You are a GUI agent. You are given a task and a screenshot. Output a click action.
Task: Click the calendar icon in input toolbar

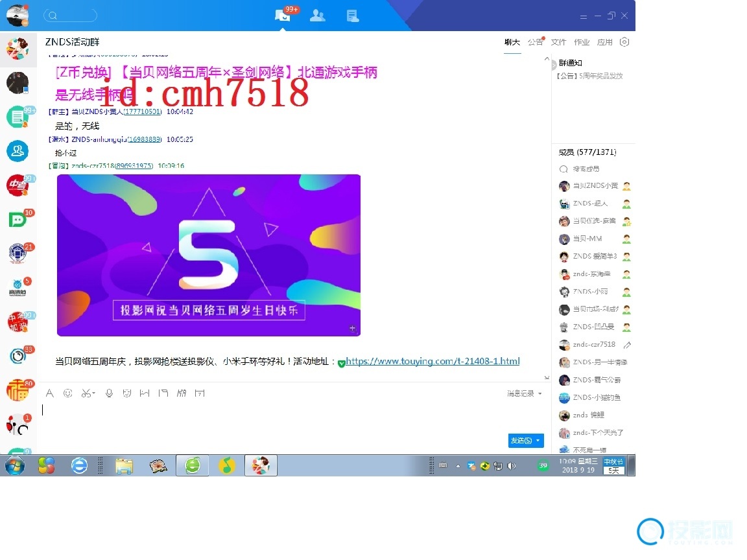[200, 393]
